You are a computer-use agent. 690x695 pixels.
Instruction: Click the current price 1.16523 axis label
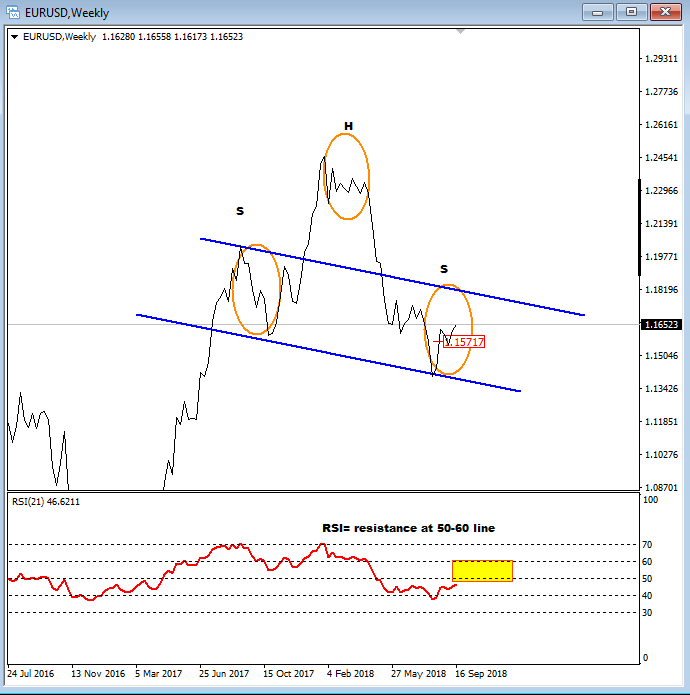coord(663,325)
